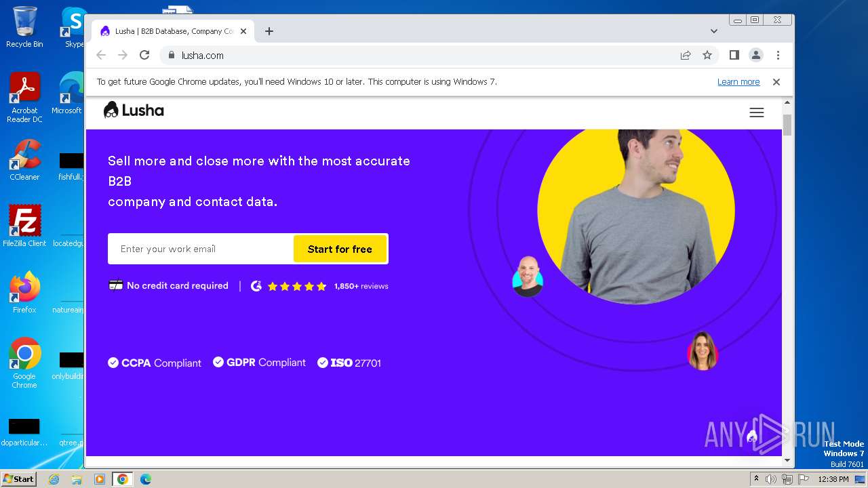Reload the lusha.com page
This screenshot has width=868, height=488.
(144, 55)
